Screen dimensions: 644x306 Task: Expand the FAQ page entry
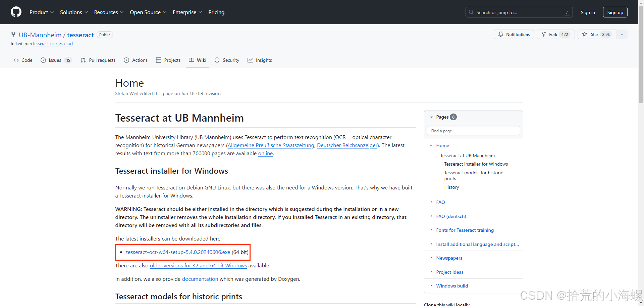point(431,202)
